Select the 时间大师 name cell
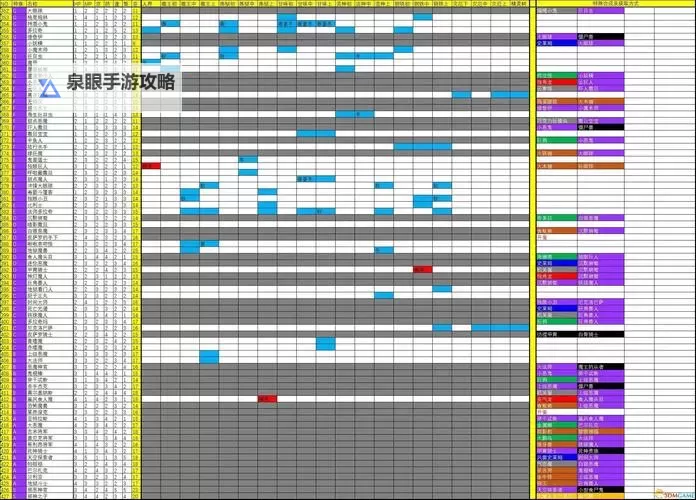Viewport: 696px width, 500px height. click(50, 302)
